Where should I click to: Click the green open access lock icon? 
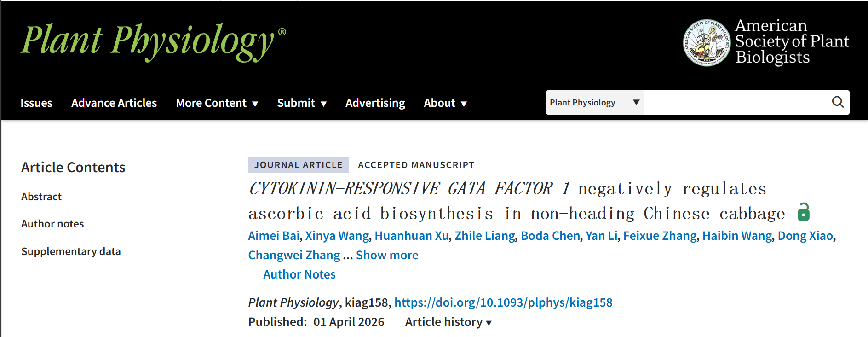pyautogui.click(x=803, y=212)
